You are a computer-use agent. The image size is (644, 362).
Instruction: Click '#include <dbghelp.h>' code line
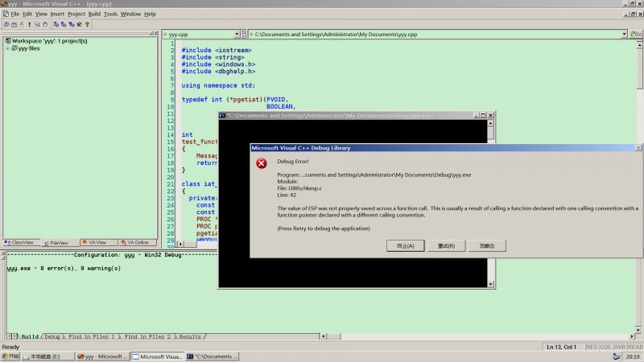point(218,72)
